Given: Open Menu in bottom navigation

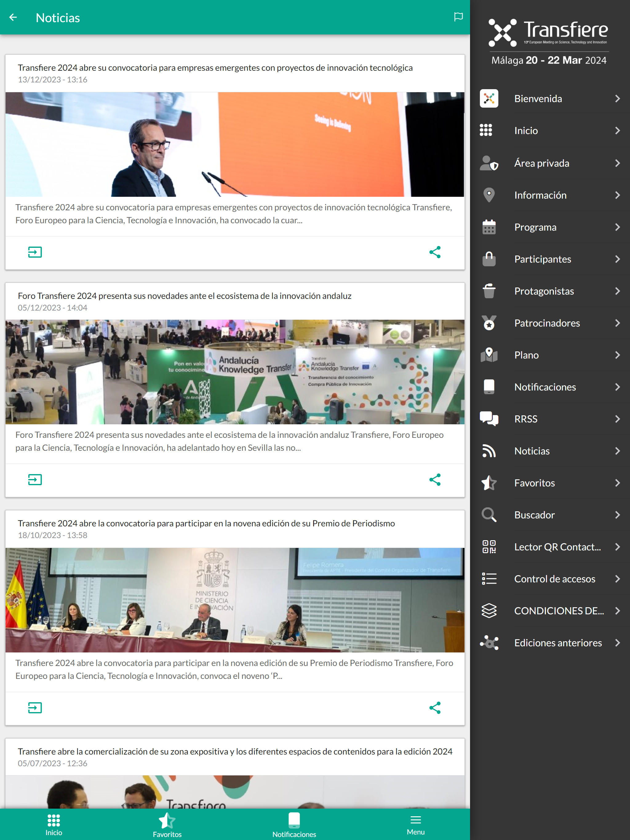Looking at the screenshot, I should [416, 825].
